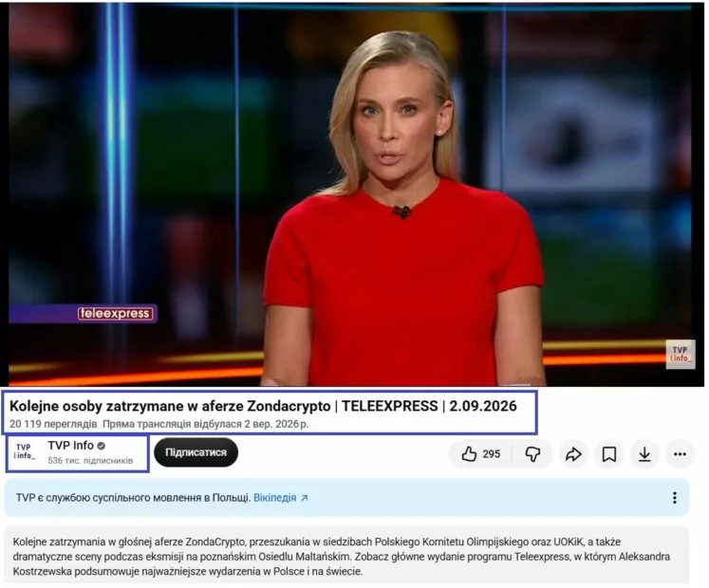Expand the video description box text
Screen dimensions: 709x588
(346, 556)
